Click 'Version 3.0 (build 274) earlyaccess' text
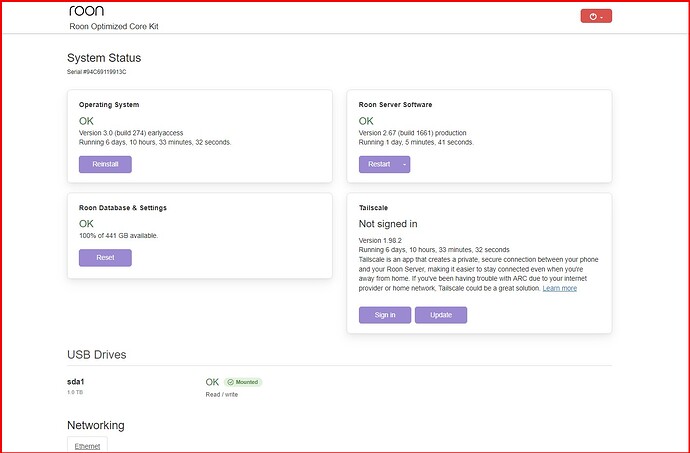 [131, 133]
